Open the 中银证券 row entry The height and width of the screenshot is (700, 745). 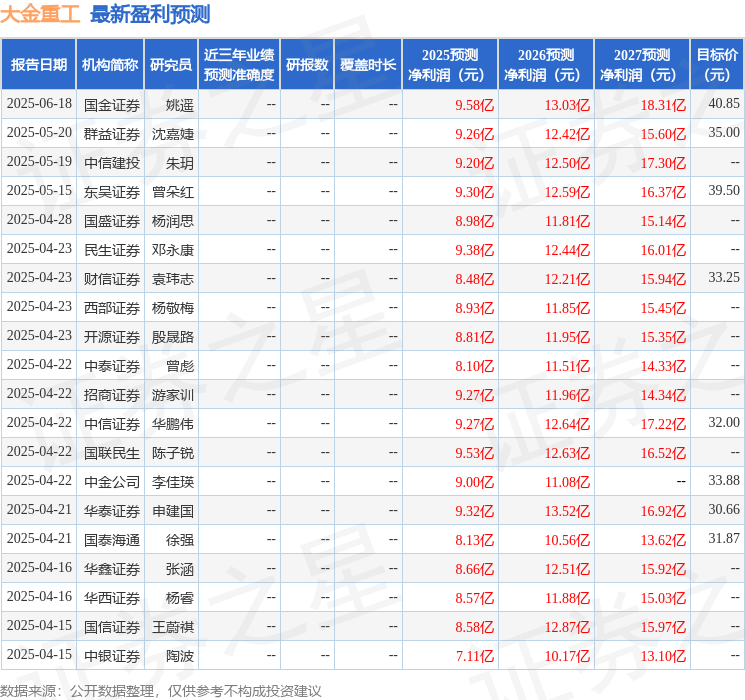tap(111, 655)
